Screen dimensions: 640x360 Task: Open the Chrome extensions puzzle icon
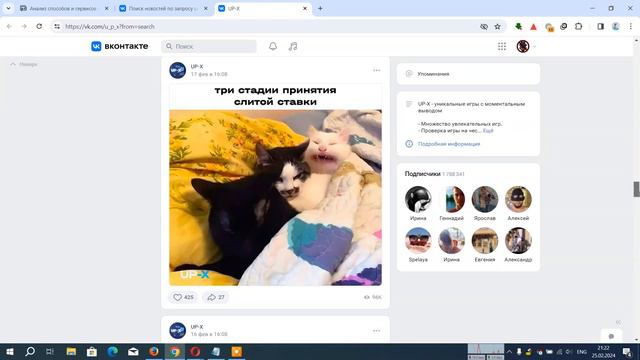tap(578, 27)
